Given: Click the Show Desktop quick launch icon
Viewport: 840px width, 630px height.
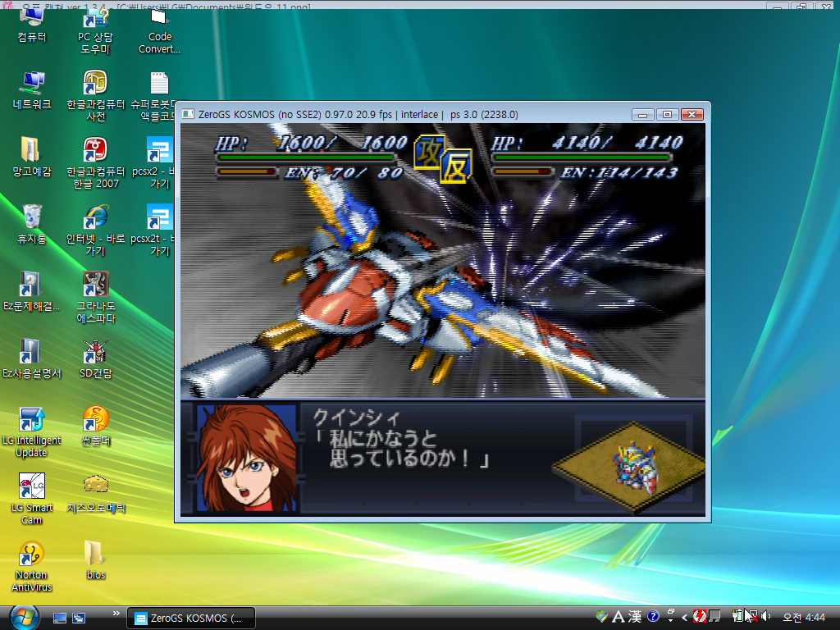Looking at the screenshot, I should pos(59,618).
